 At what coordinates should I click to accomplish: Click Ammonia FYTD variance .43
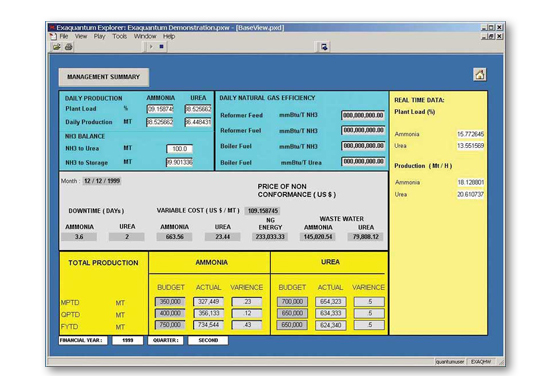(x=247, y=325)
